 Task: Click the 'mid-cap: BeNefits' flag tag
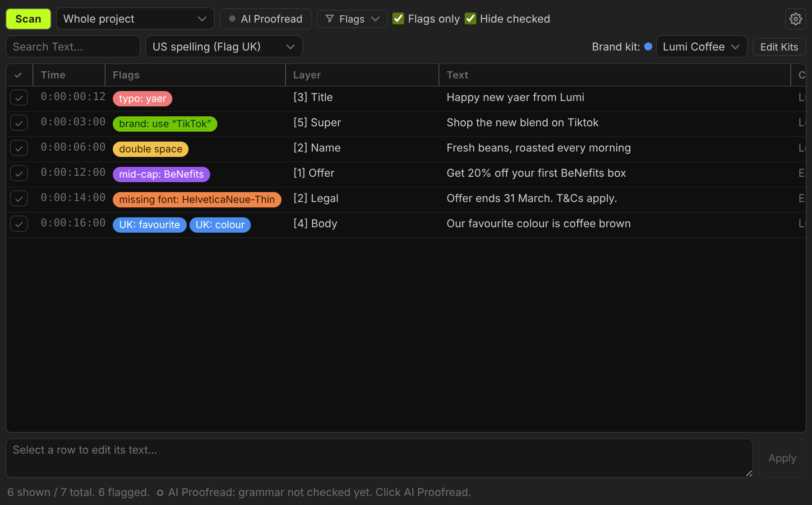[161, 174]
